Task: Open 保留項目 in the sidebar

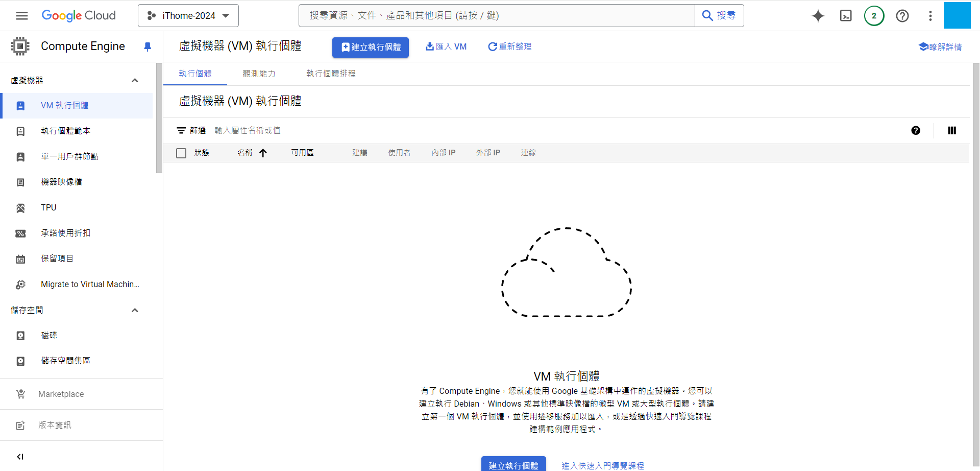Action: [x=77, y=259]
